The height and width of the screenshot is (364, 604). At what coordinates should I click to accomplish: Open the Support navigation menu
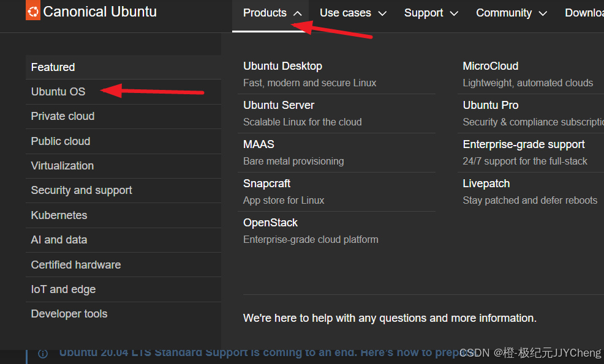pos(431,13)
